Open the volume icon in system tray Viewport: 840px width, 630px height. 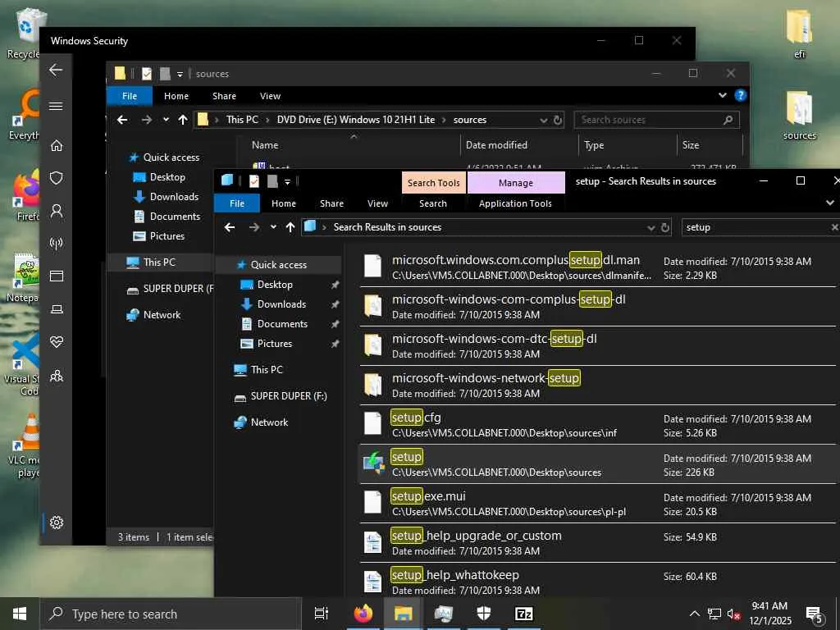tap(733, 614)
